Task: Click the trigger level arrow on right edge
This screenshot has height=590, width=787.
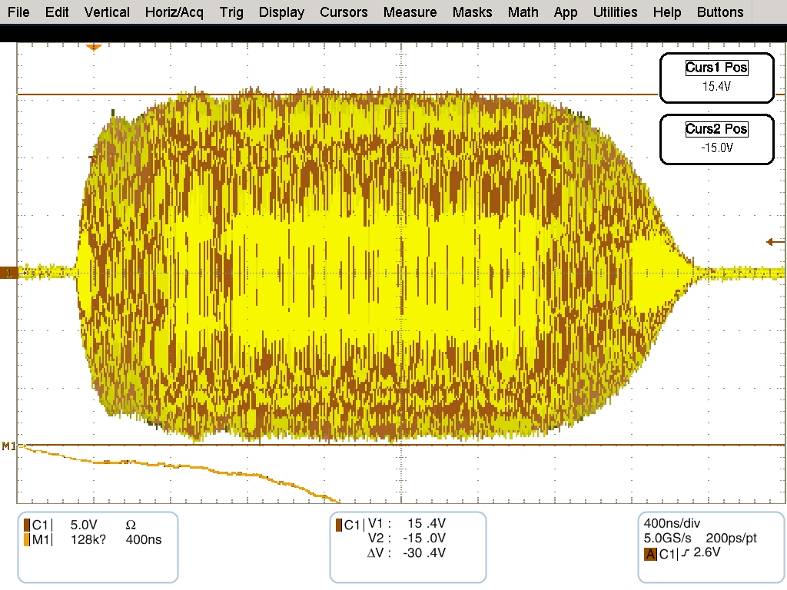Action: 772,241
